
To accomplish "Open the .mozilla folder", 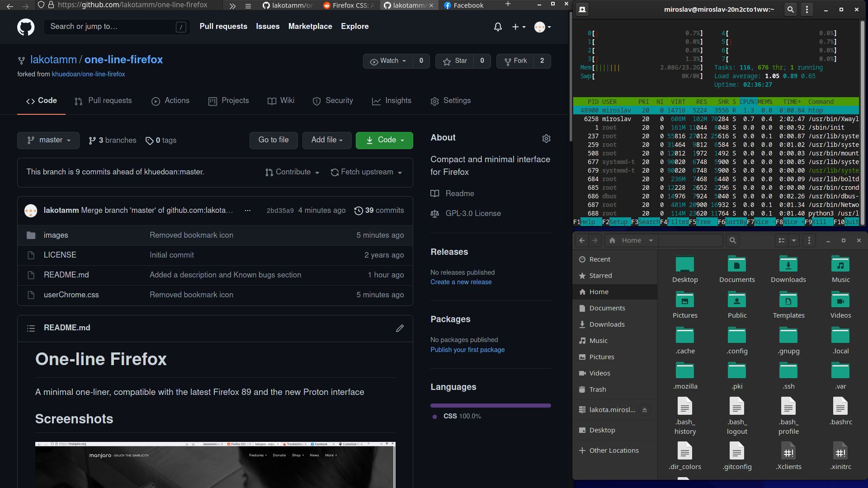I will (x=684, y=371).
